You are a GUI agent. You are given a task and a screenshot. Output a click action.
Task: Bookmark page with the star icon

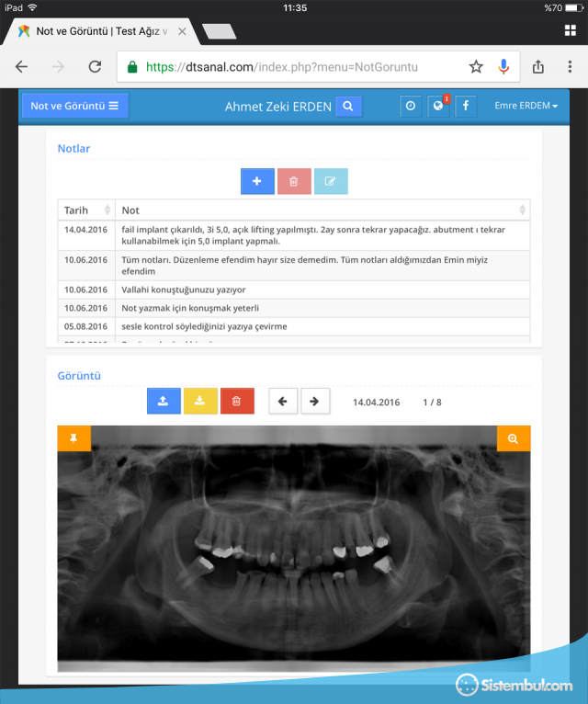(x=476, y=67)
